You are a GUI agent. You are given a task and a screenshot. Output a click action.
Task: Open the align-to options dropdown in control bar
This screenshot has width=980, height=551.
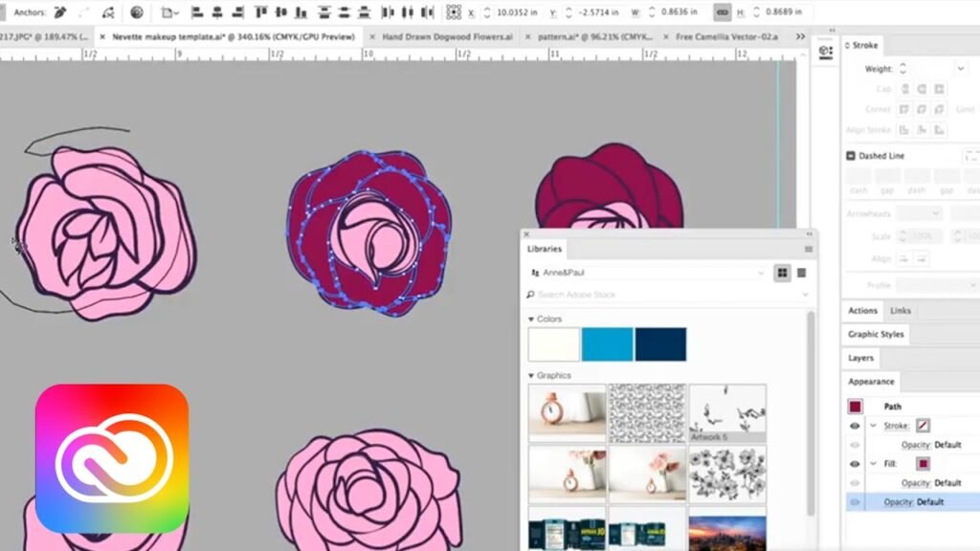(169, 11)
